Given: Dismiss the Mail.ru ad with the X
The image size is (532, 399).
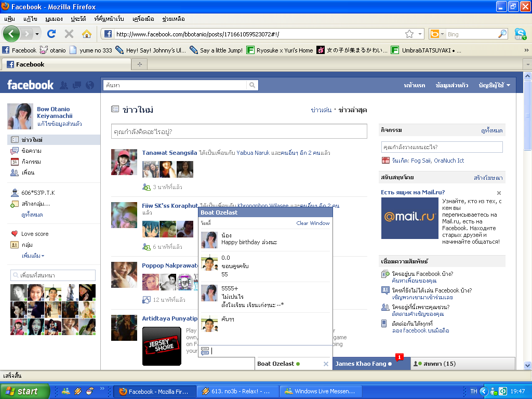Looking at the screenshot, I should [499, 193].
